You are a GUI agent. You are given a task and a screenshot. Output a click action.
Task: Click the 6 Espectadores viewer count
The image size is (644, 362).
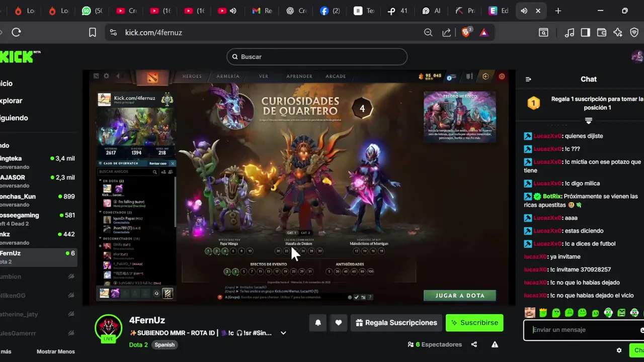tap(435, 344)
